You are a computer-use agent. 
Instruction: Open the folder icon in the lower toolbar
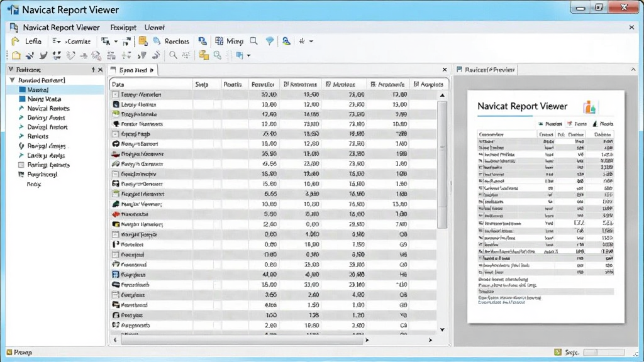tap(16, 55)
